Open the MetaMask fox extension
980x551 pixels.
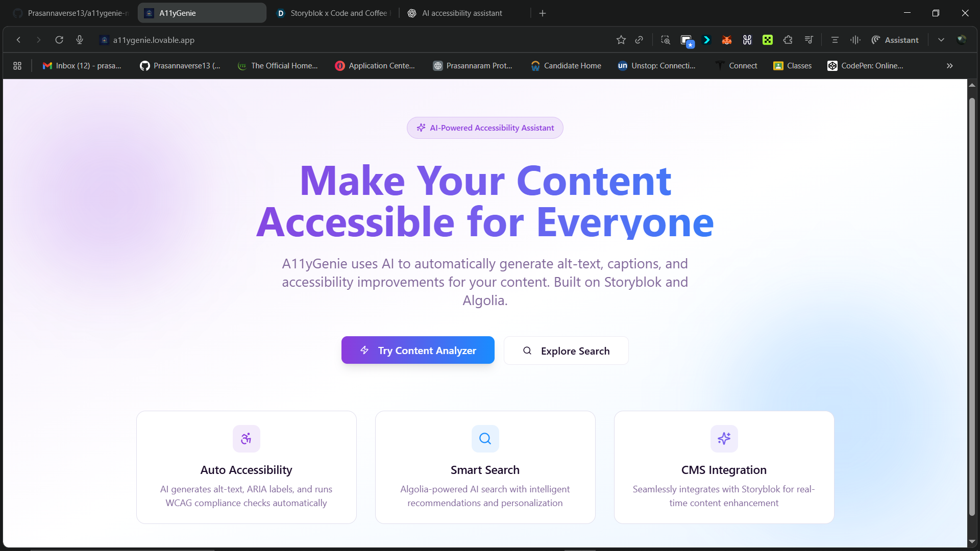pyautogui.click(x=727, y=40)
